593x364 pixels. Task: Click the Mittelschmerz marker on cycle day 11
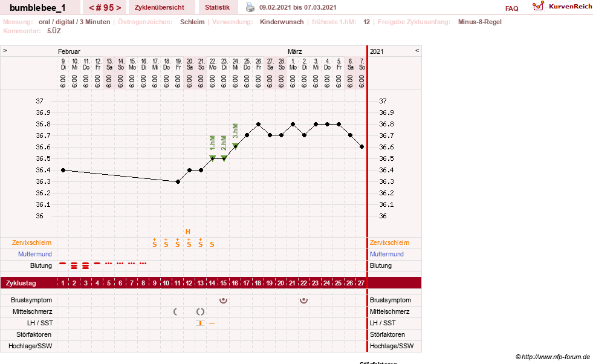coord(175,312)
